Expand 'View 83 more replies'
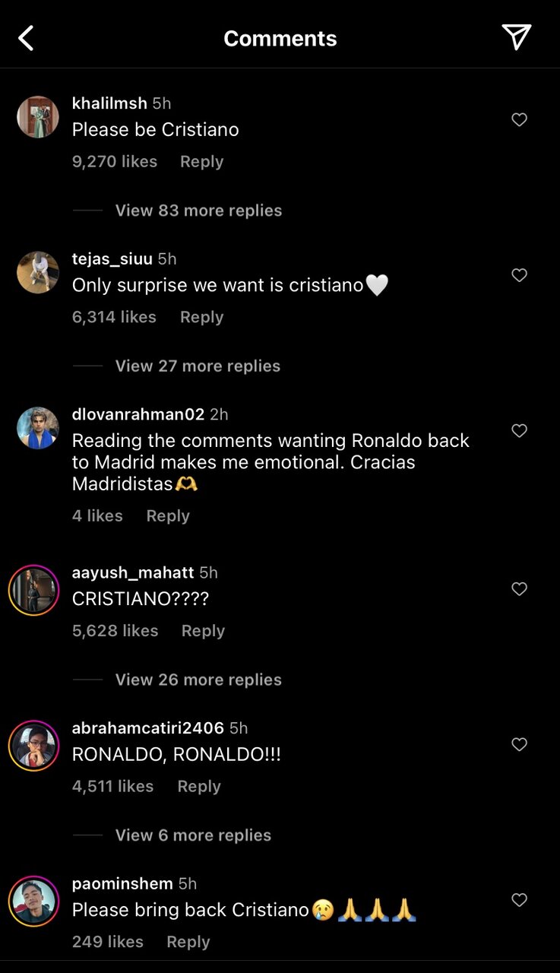This screenshot has width=560, height=973. click(198, 211)
